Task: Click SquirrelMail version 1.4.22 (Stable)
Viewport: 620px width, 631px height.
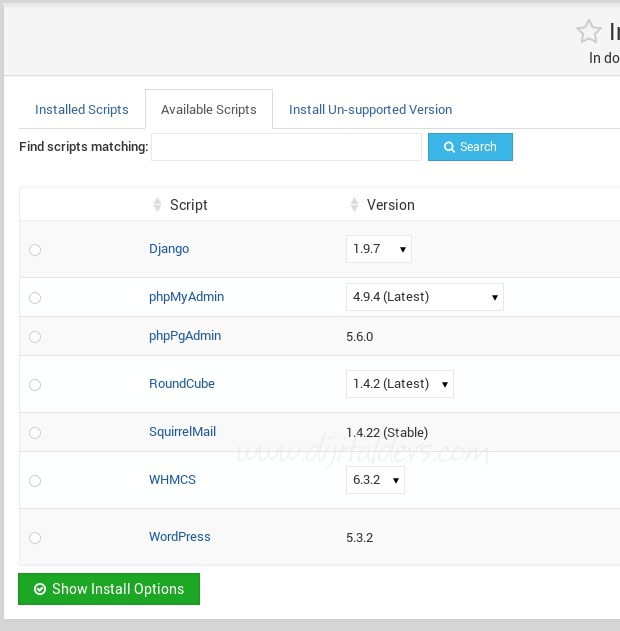Action: [387, 433]
